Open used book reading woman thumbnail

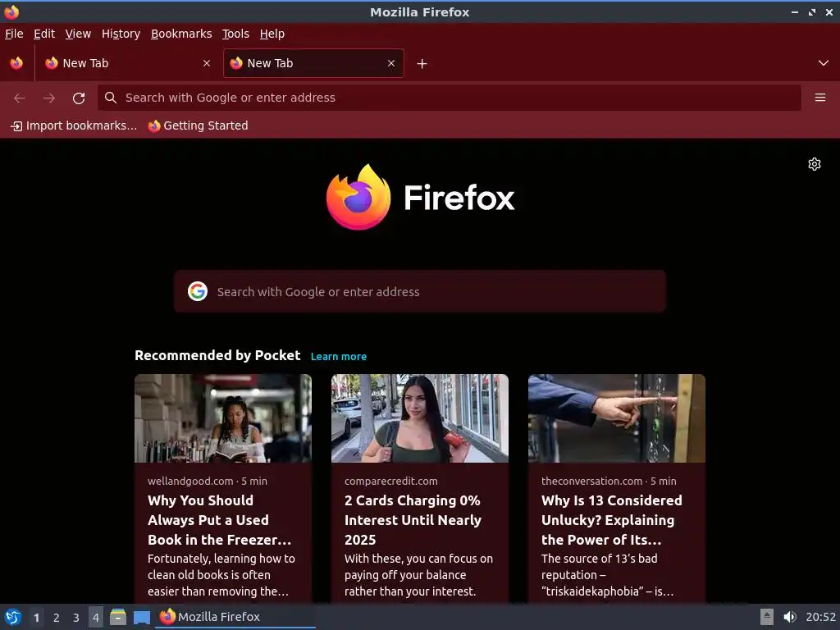tap(223, 418)
